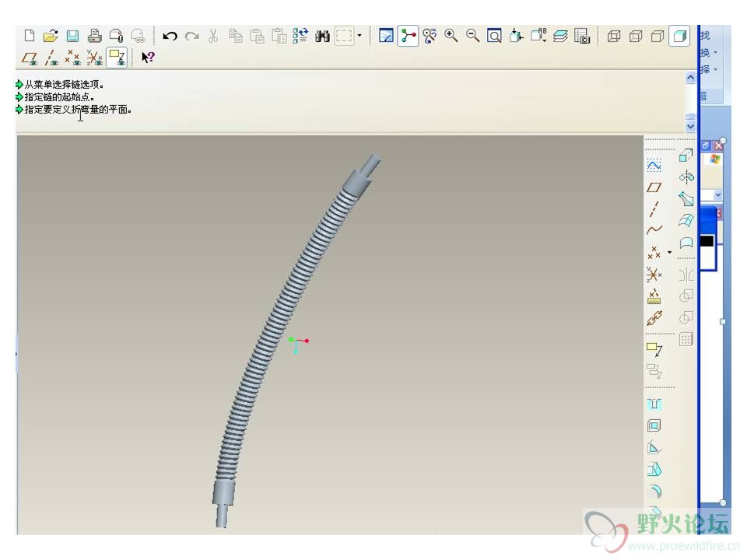This screenshot has width=747, height=560.
Task: Click the Zoom Out magnifier
Action: (x=472, y=36)
